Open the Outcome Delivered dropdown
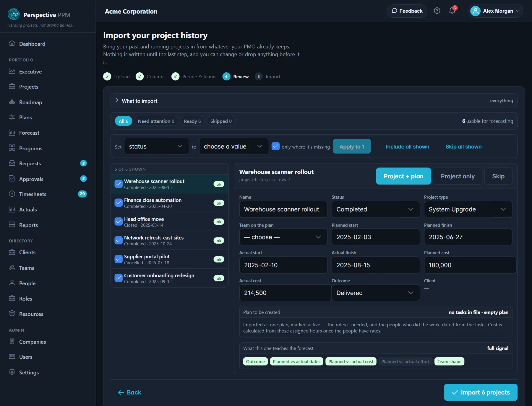Screen dimensions: 532x406 point(375,293)
